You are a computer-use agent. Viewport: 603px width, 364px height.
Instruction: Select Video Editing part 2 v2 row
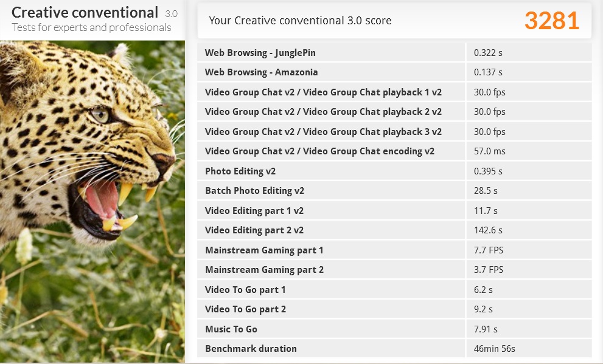(x=254, y=230)
